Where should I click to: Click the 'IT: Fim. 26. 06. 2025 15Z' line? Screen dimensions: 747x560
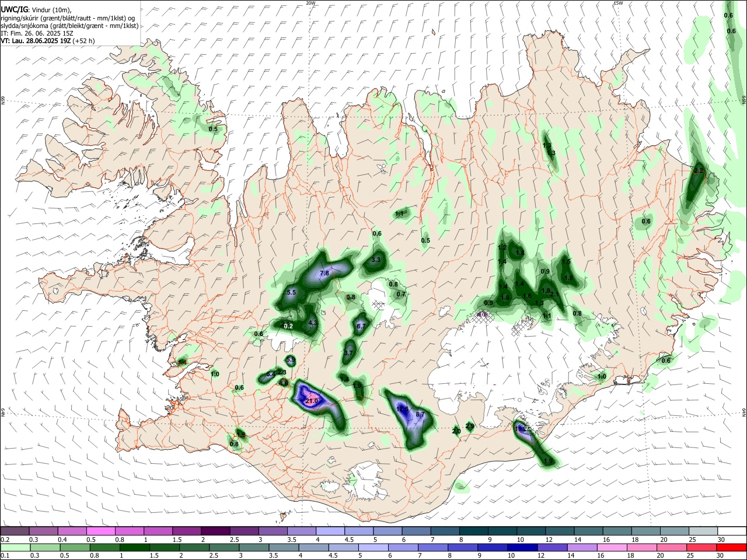click(x=37, y=33)
